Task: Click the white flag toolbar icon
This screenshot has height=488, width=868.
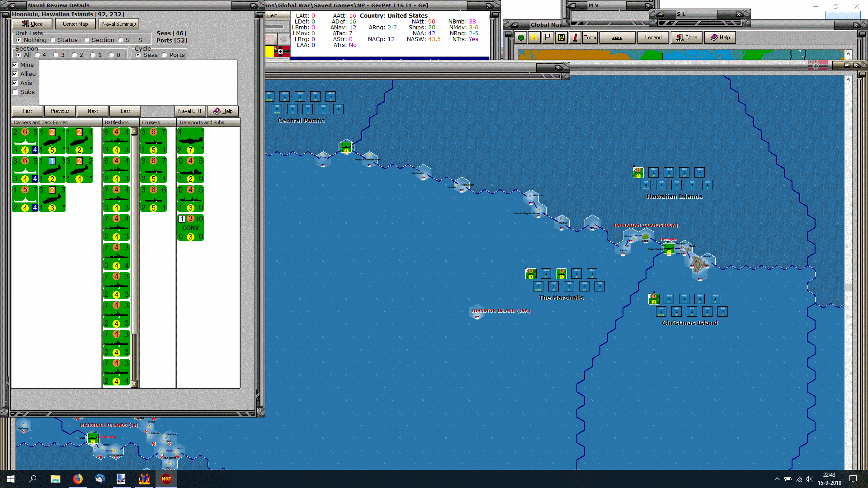Action: tap(547, 38)
